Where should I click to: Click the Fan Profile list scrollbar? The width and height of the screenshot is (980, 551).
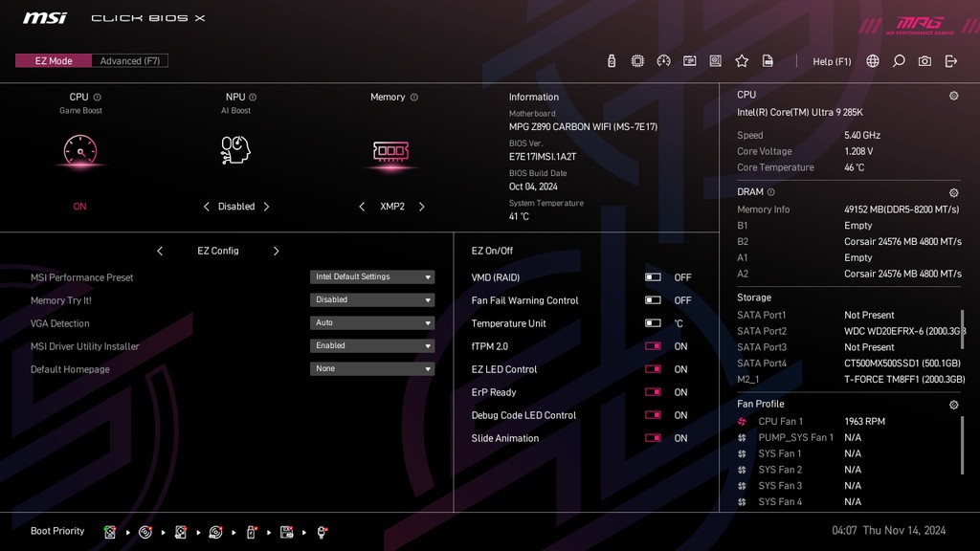coord(963,446)
